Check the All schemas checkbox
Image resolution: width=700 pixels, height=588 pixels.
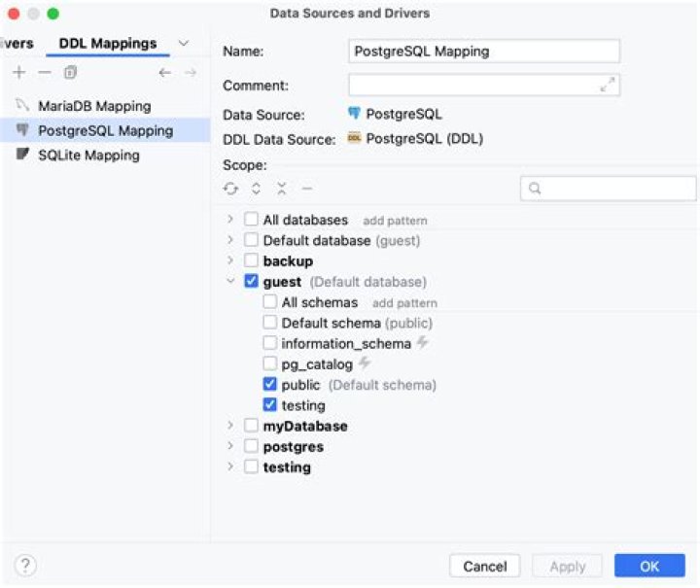pos(269,301)
